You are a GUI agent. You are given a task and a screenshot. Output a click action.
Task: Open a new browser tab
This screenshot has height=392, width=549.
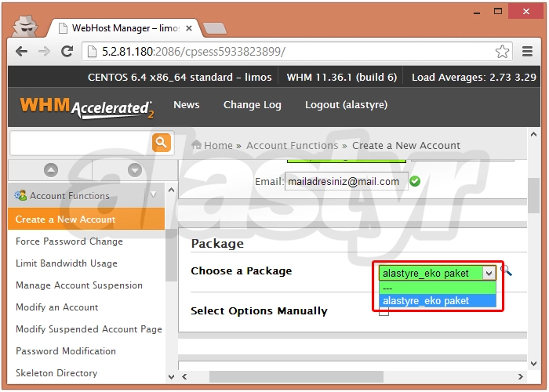(215, 28)
